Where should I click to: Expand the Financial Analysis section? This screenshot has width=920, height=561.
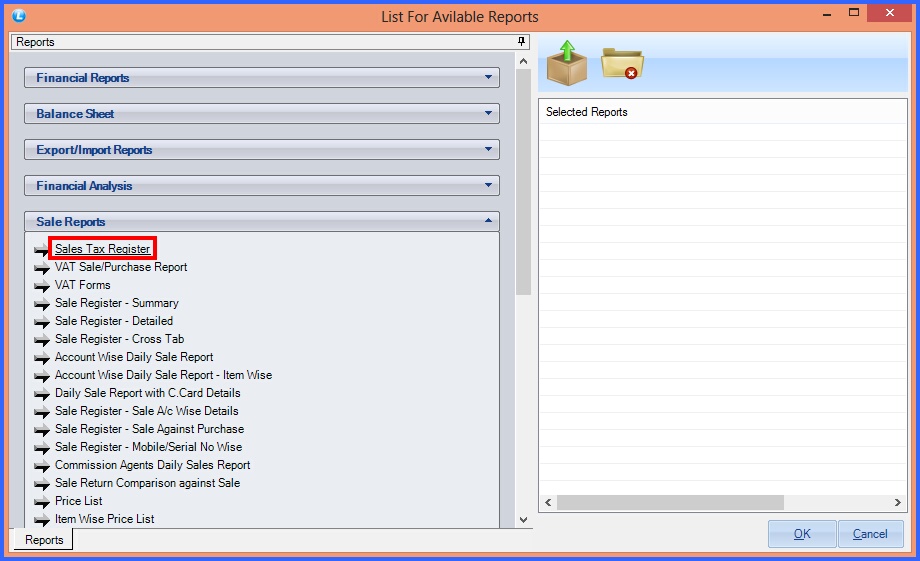[262, 185]
